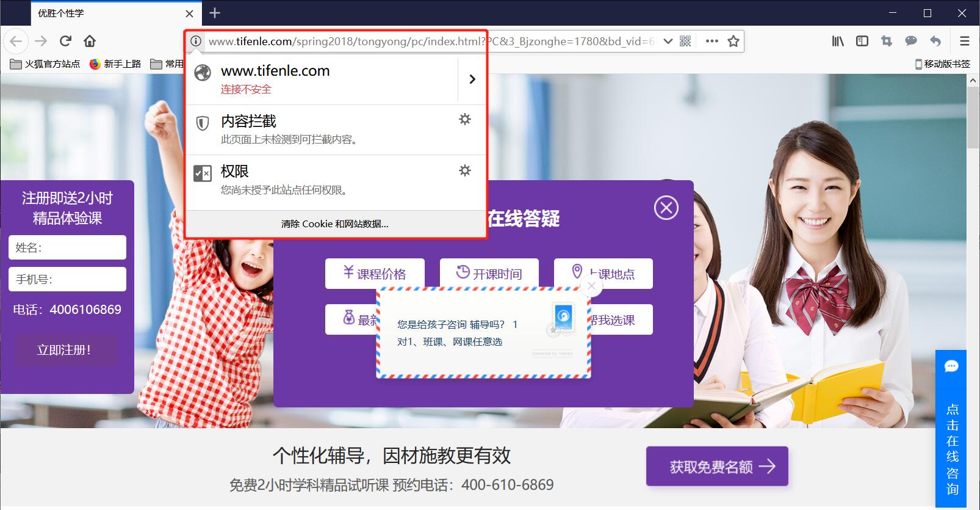Open the address bar history dropdown arrow
This screenshot has height=510, width=980.
(x=668, y=41)
